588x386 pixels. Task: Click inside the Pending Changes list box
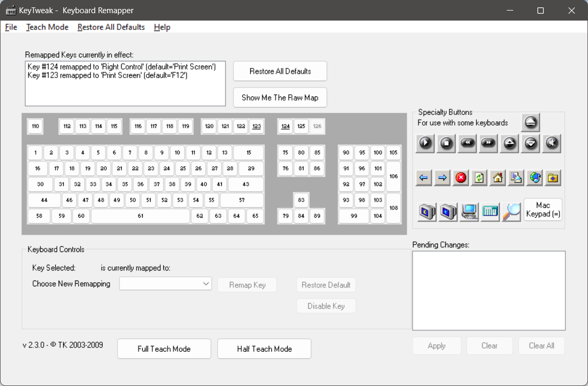coord(488,291)
